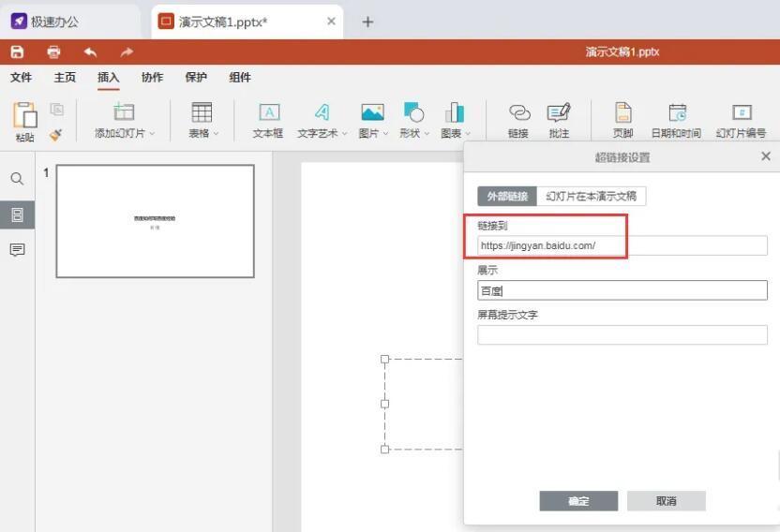The width and height of the screenshot is (780, 532).
Task: Click the 屏幕提示文字 input field
Action: 622,334
